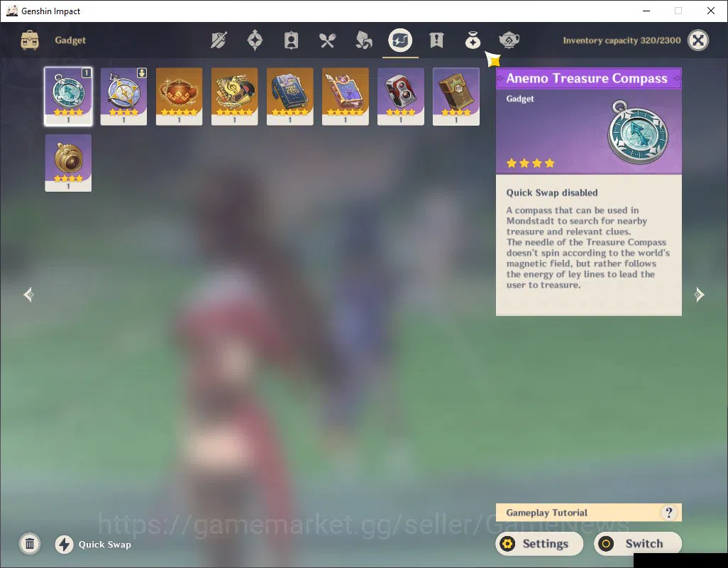Select the brown hexagon book gadget item
Screen dimensions: 728x568
click(456, 97)
